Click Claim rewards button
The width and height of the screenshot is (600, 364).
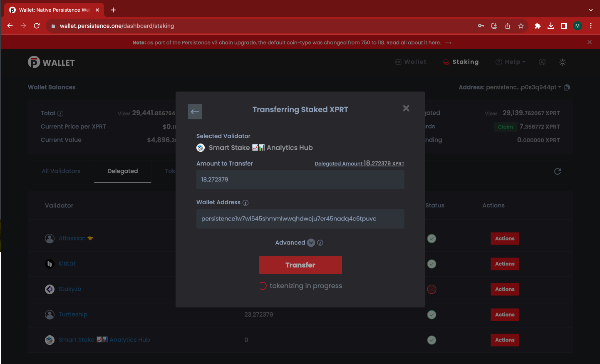coord(505,127)
